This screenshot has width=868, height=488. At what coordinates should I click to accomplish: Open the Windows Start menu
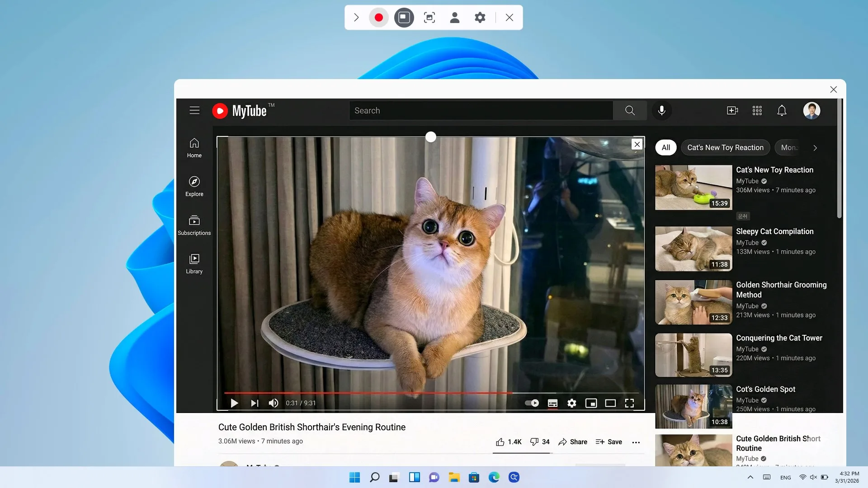[355, 477]
